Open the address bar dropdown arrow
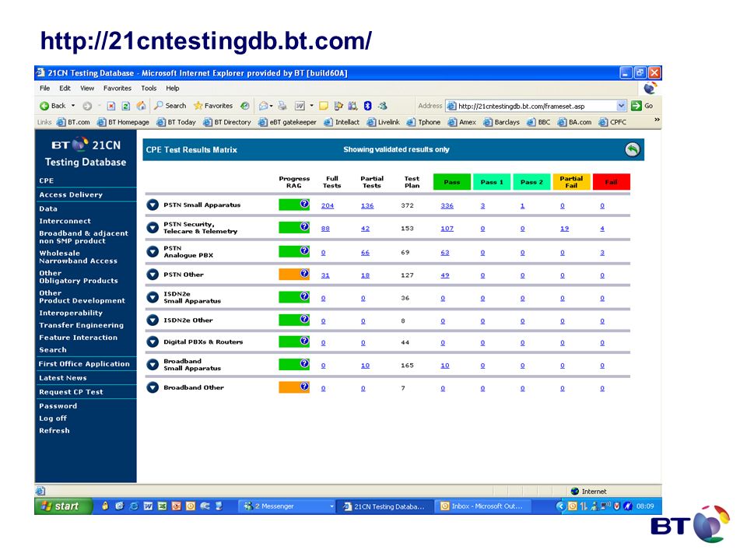Screen dimensions: 747x560 (621, 106)
